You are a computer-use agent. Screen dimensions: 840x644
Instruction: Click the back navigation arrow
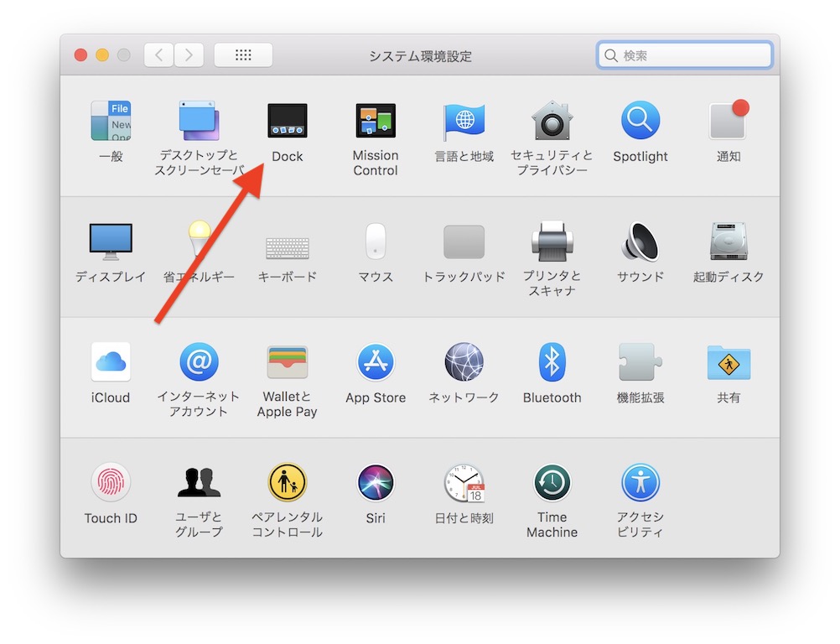point(158,55)
